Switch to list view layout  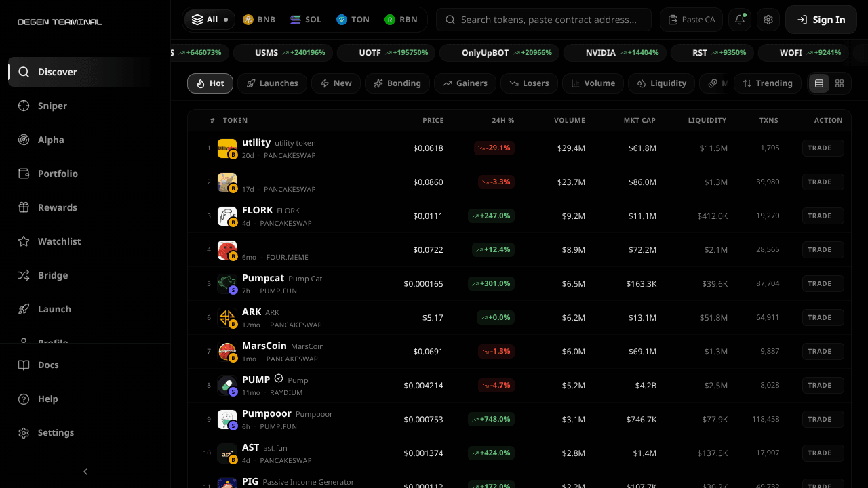[819, 83]
